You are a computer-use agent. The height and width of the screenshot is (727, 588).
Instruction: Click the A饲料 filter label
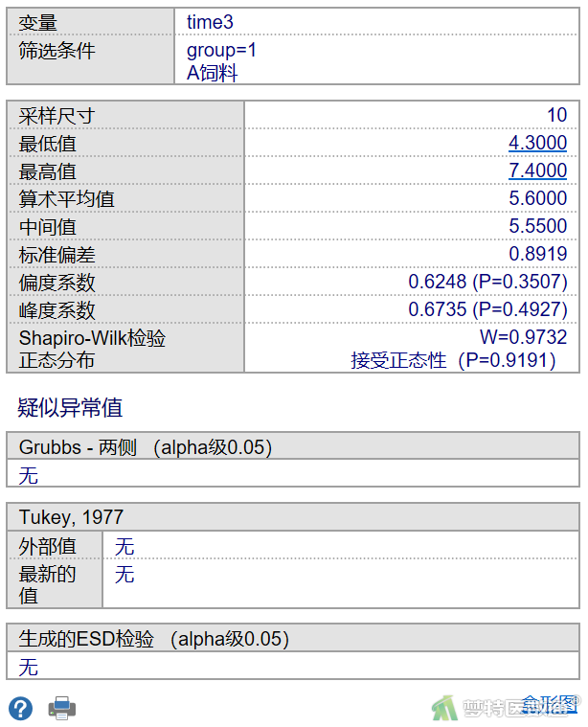213,73
